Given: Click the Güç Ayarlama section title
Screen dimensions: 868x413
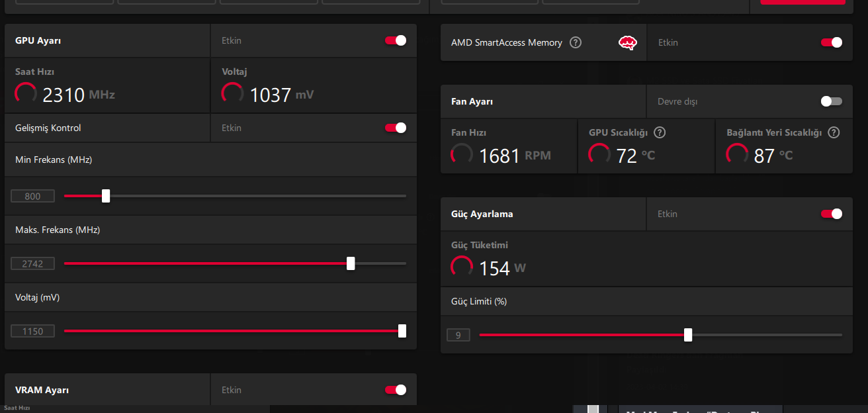Looking at the screenshot, I should point(482,214).
